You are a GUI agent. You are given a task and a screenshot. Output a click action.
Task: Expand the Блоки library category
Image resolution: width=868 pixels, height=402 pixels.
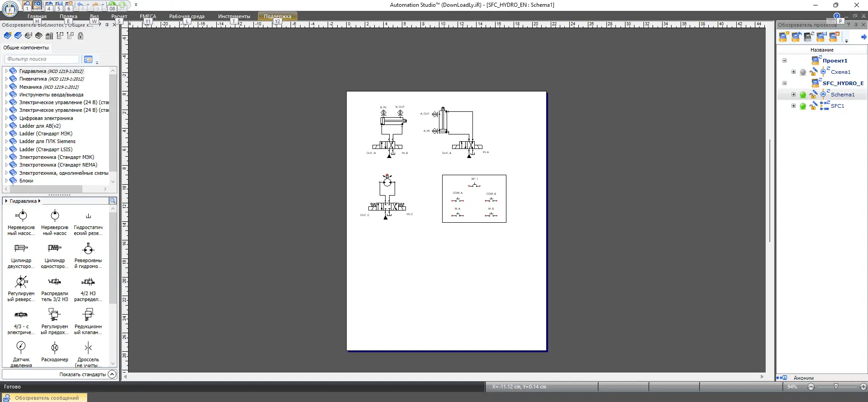coord(6,181)
